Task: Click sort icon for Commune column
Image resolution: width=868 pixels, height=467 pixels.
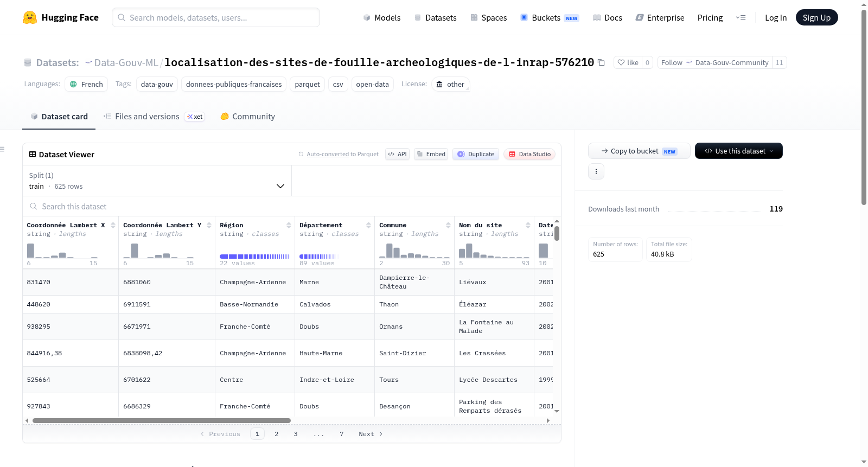Action: [448, 225]
